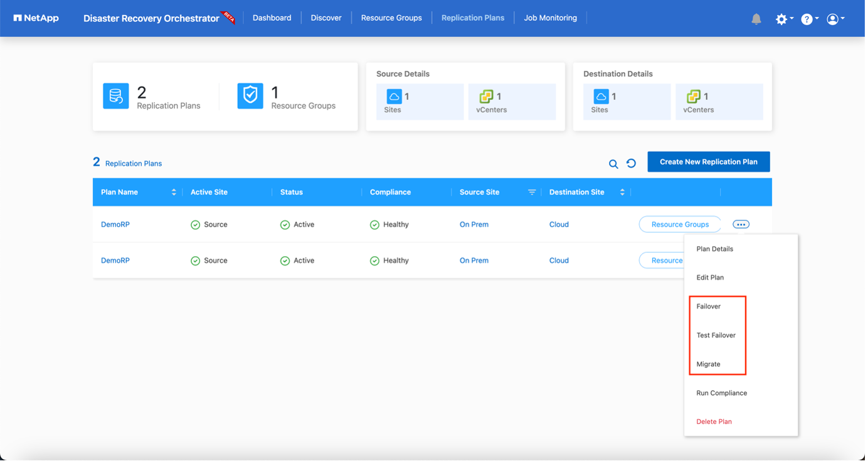Click the three-dots actions button for first plan
The width and height of the screenshot is (868, 462).
[741, 224]
